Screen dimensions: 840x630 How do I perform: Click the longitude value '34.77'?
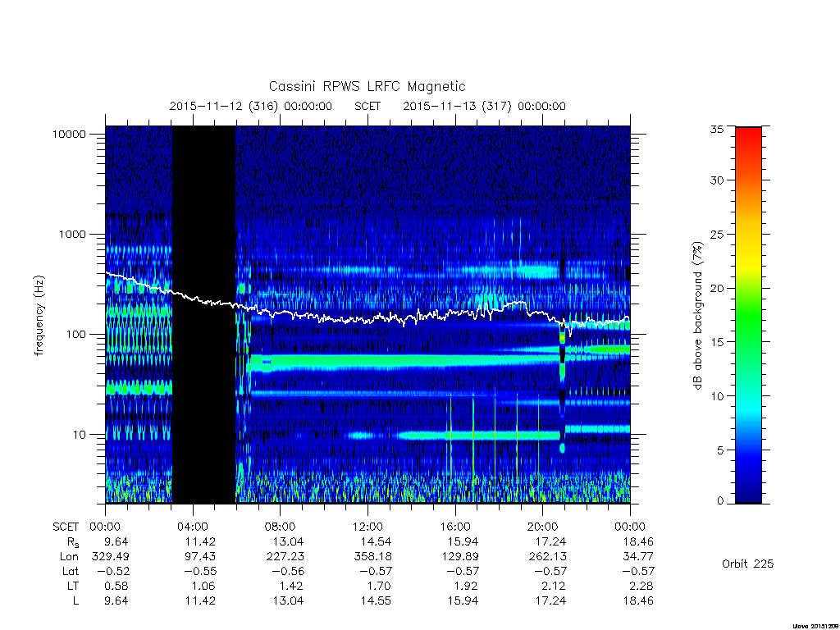638,557
